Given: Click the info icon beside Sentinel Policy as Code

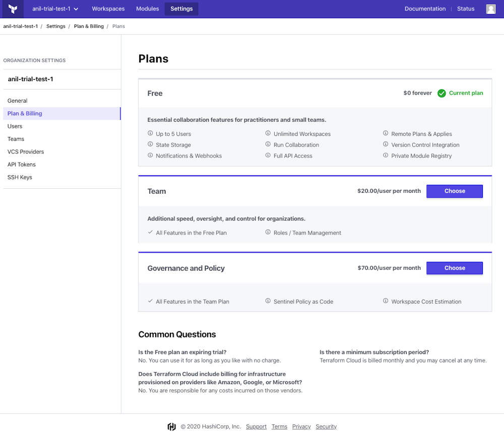Looking at the screenshot, I should point(268,301).
